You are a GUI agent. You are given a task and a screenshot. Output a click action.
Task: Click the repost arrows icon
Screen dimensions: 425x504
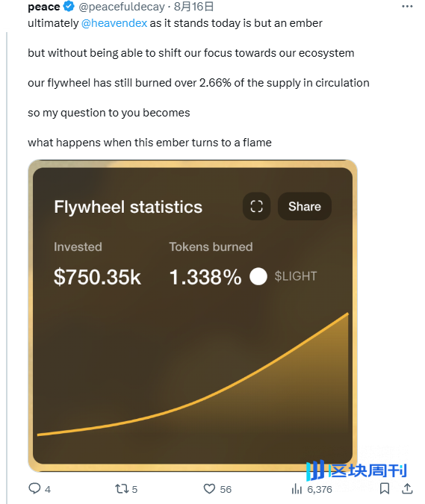122,489
